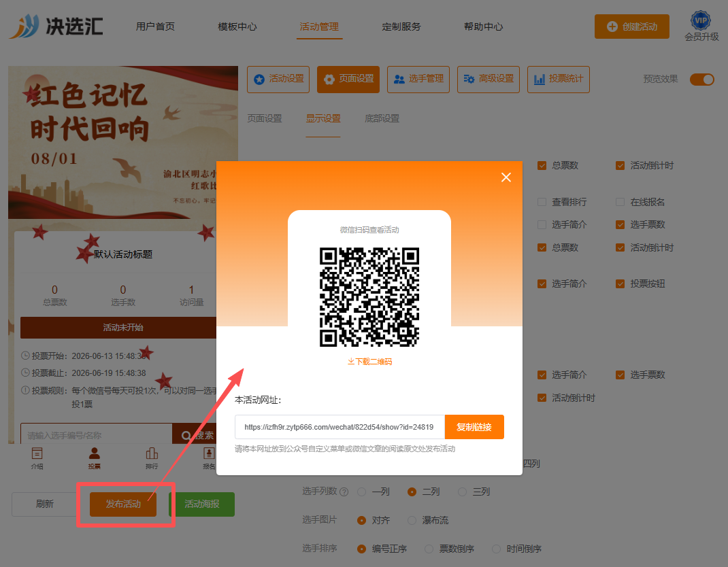
Task: Open 定制服务 in the top menu
Action: pos(401,27)
